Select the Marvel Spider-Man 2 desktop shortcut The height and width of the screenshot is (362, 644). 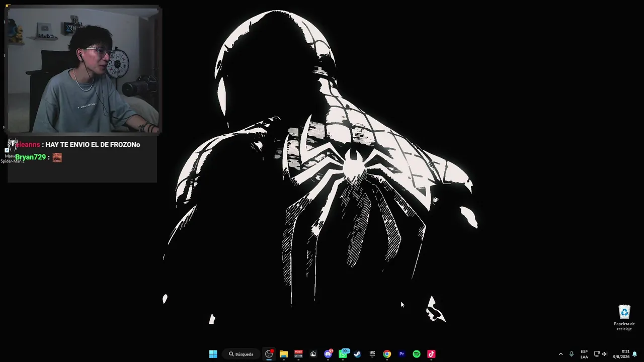[x=12, y=151]
